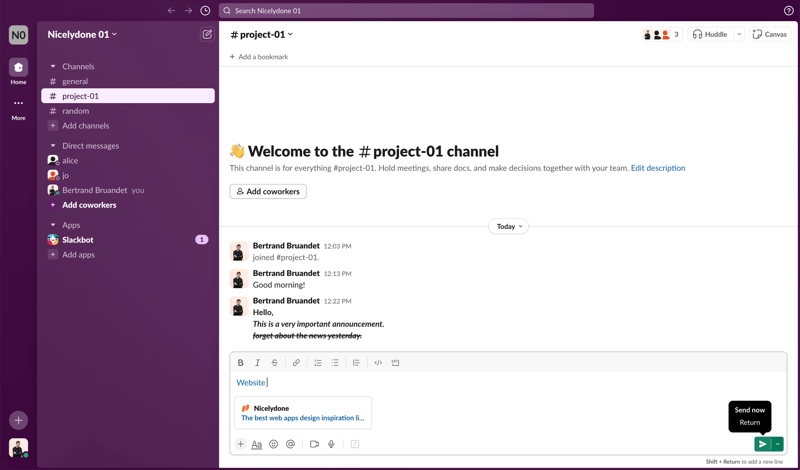Viewport: 800px width, 470px height.
Task: Click sender name on the Good morning! message
Action: coord(286,273)
